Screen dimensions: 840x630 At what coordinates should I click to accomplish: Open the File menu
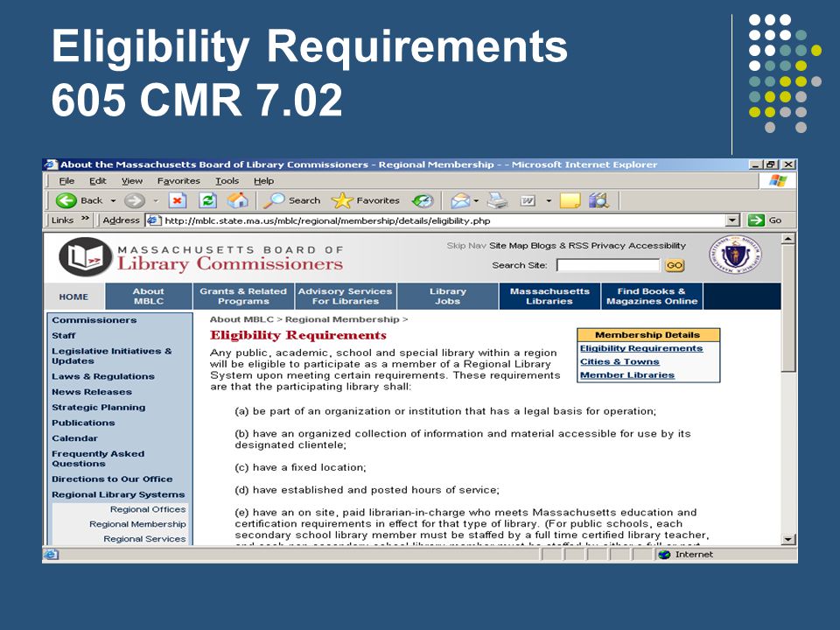[66, 181]
